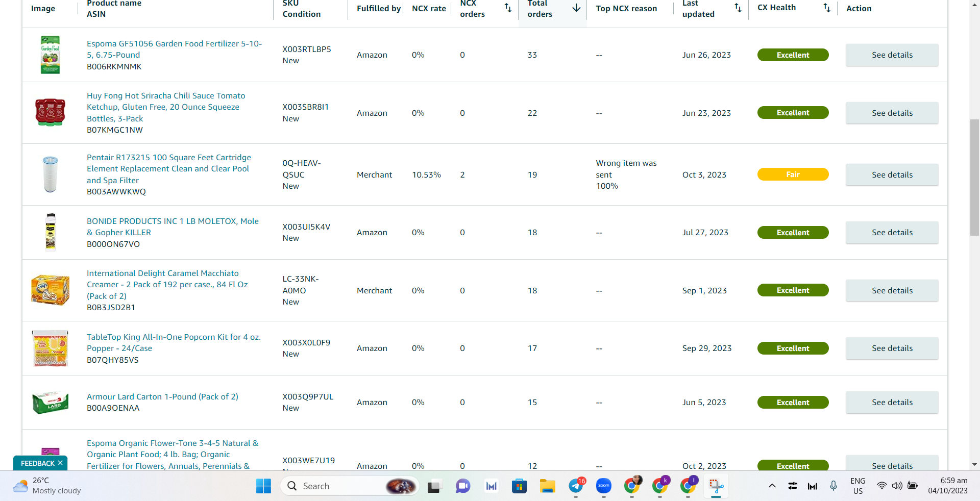The image size is (980, 501).
Task: Click popcorn kit product thumbnail
Action: [50, 348]
